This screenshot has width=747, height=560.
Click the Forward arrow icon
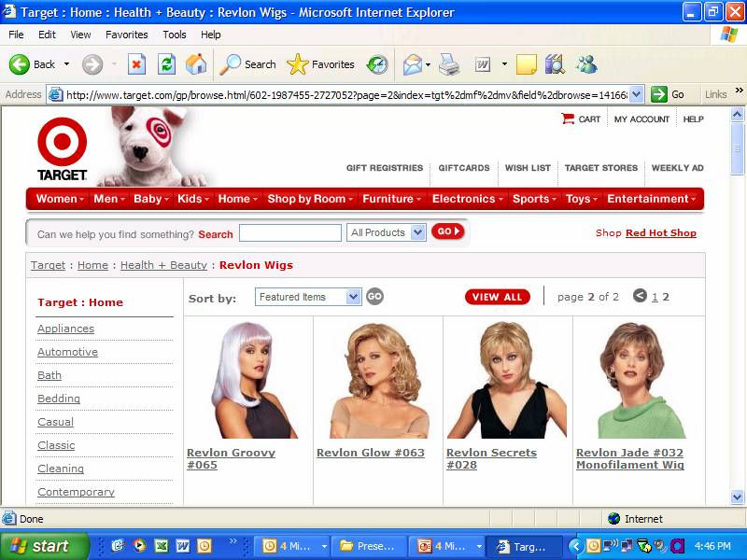(92, 64)
